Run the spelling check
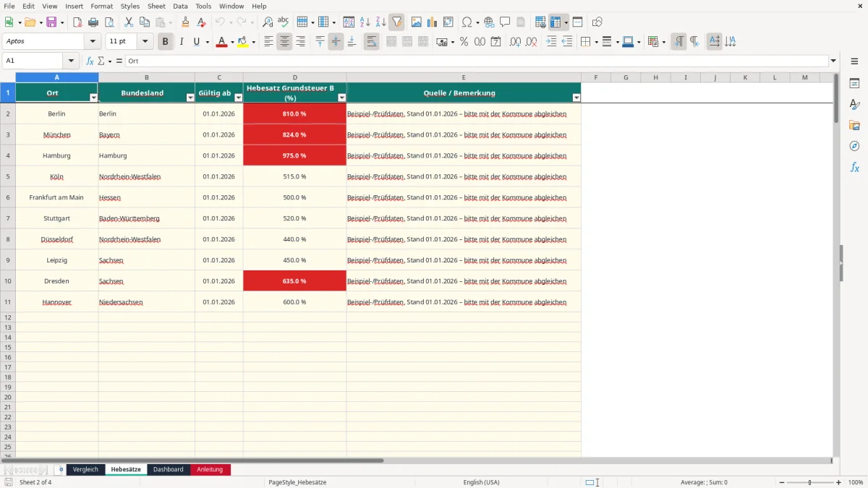Viewport: 868px width, 488px height. coord(284,22)
